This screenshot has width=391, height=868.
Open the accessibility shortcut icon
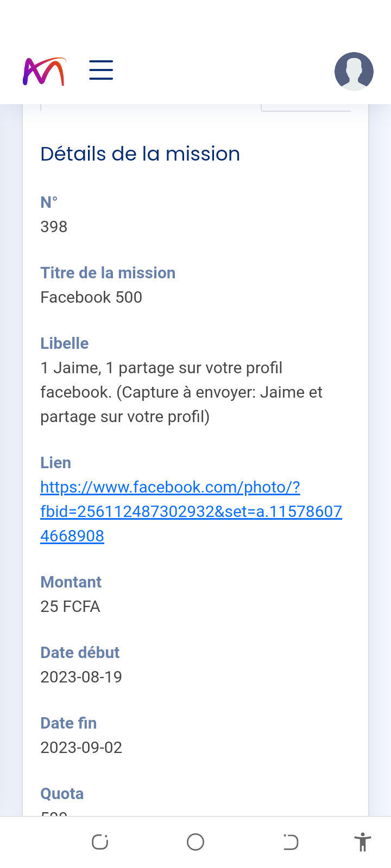coord(362,842)
